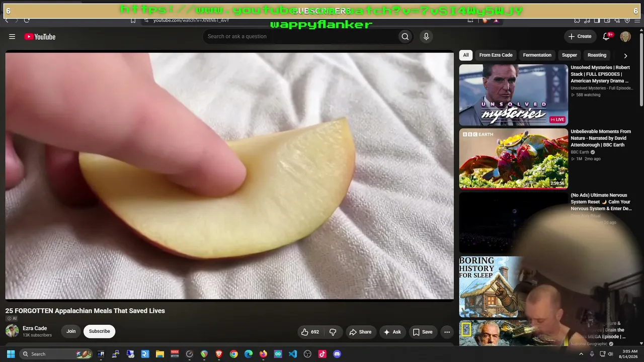This screenshot has width=644, height=362.
Task: Click the video title '25 FORGOTTEN Appalachian Meals'
Action: click(85, 311)
